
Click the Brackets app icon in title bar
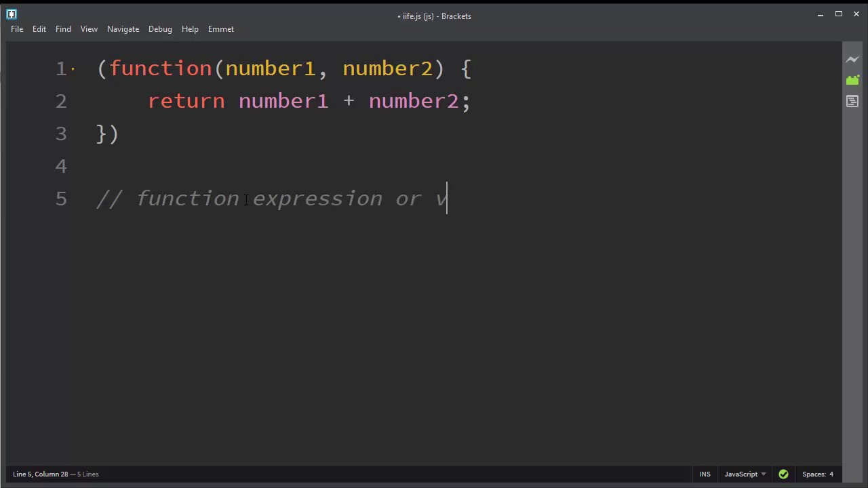coord(12,14)
